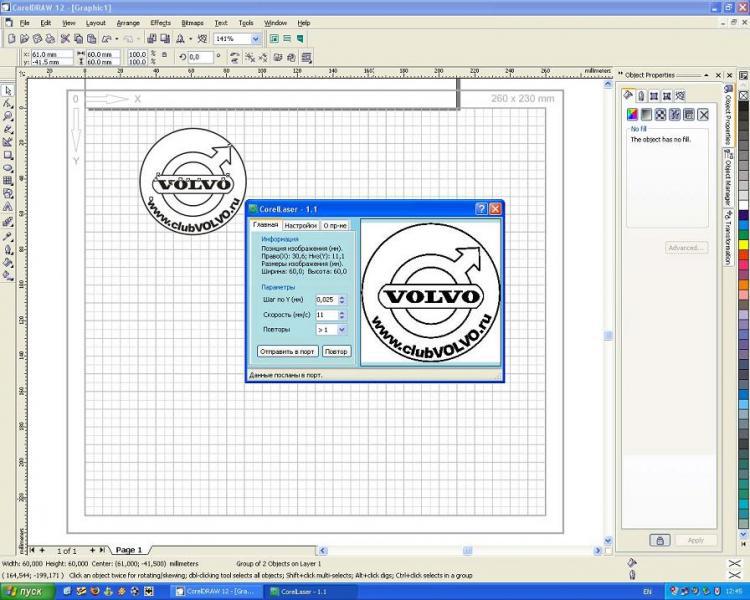750x600 pixels.
Task: Click the Повтор button in CorelLaser
Action: (x=336, y=351)
